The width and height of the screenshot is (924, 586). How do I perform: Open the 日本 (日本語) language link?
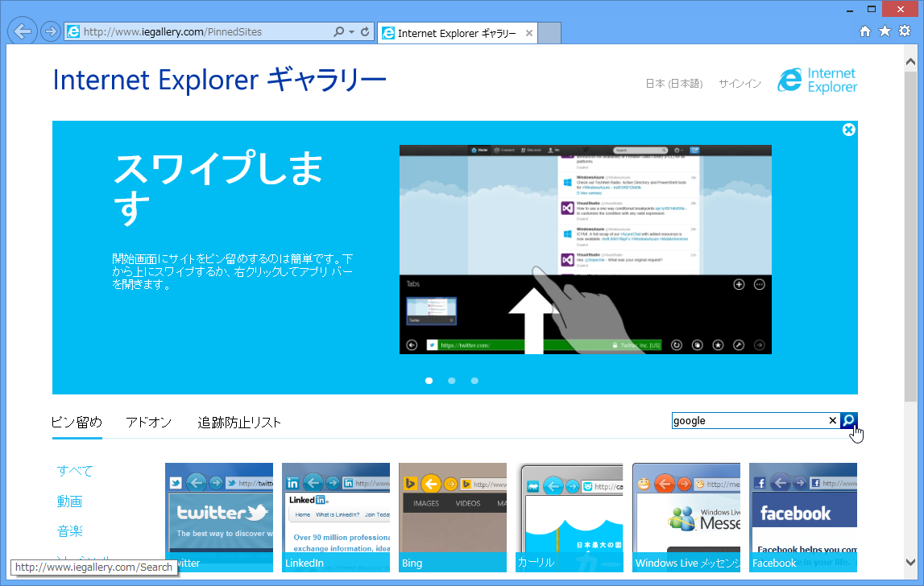click(x=674, y=84)
